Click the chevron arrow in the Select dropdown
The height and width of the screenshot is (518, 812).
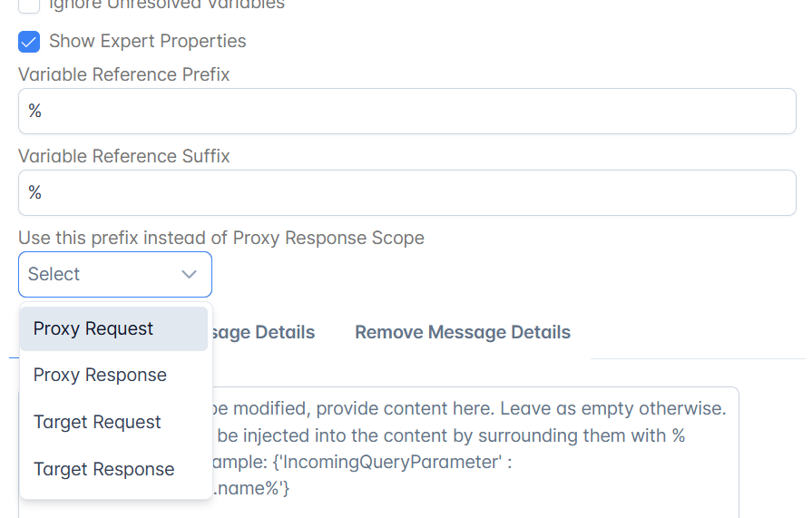pos(190,274)
